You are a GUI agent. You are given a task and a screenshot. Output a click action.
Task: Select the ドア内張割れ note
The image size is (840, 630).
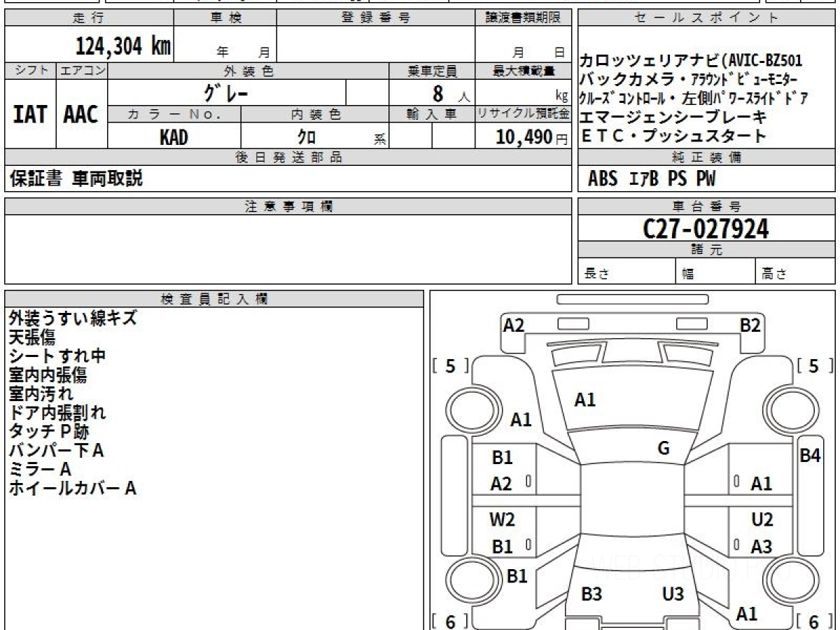[57, 412]
